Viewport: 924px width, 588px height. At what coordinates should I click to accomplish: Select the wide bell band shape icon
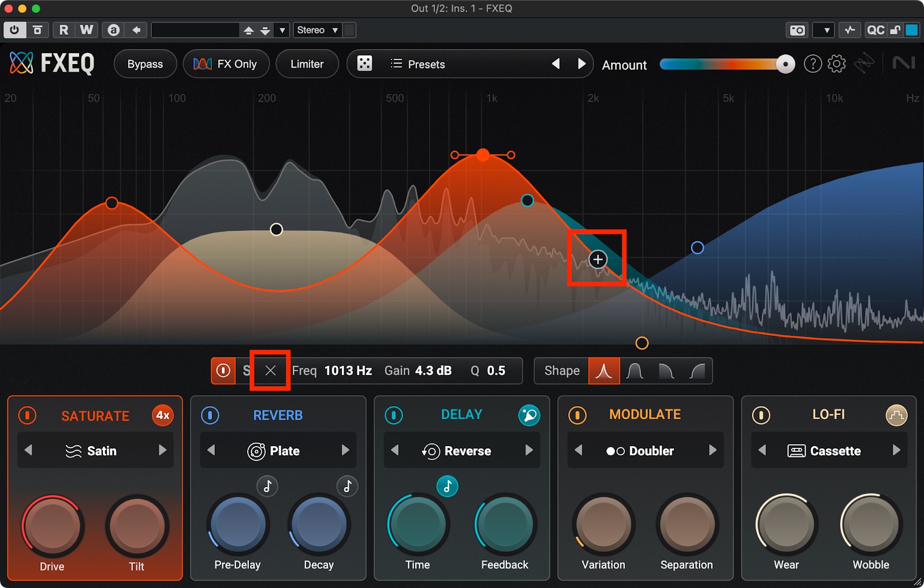[635, 371]
